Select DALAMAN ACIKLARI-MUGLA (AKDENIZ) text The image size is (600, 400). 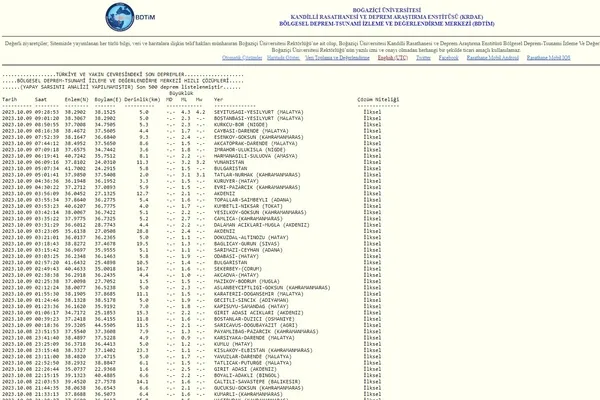click(x=262, y=225)
